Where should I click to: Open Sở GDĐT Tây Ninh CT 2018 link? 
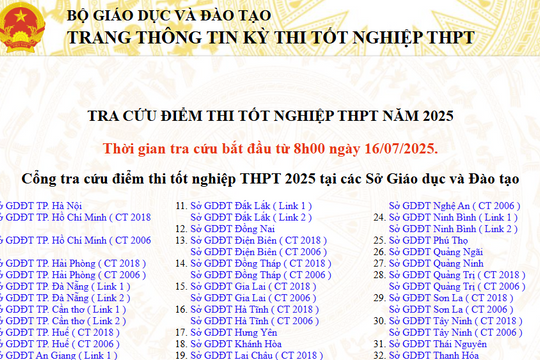[456, 321]
